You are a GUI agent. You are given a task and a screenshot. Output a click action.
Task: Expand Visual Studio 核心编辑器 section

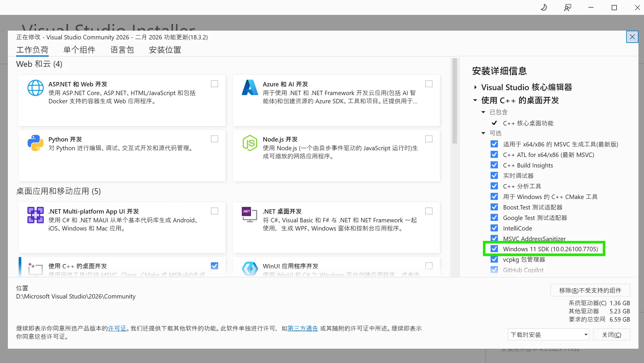(475, 87)
